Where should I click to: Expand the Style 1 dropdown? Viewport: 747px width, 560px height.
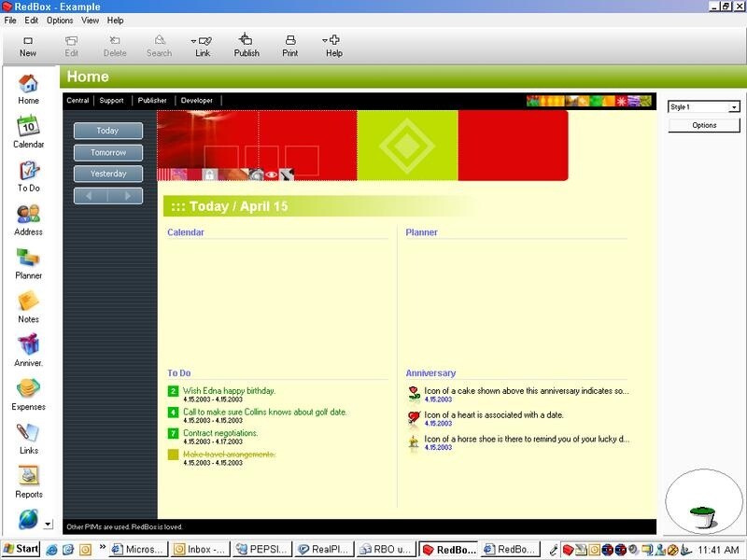click(x=734, y=107)
